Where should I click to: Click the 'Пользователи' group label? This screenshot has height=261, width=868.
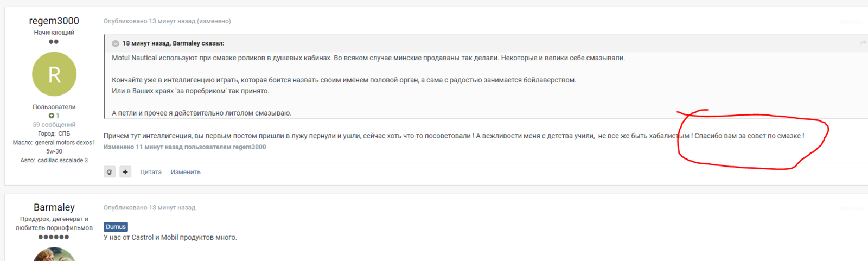[x=54, y=107]
